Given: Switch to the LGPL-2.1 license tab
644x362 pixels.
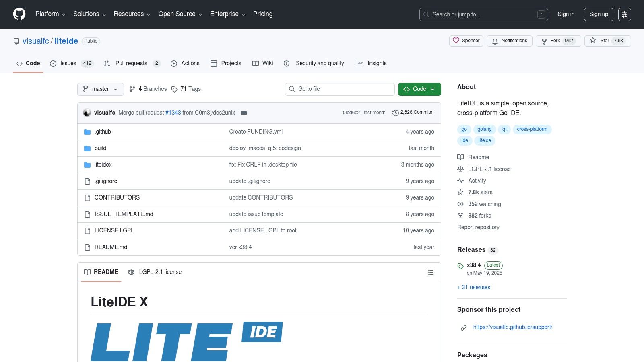Looking at the screenshot, I should 155,272.
